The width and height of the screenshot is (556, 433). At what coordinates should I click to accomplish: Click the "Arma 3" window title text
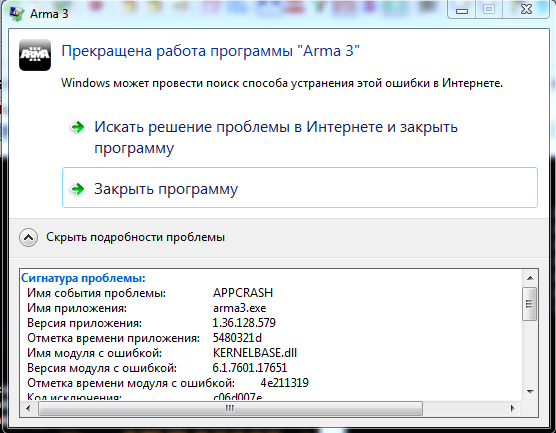[49, 14]
